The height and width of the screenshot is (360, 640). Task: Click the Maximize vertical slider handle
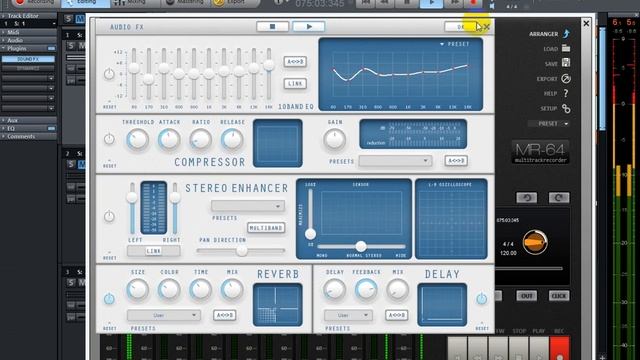point(310,234)
